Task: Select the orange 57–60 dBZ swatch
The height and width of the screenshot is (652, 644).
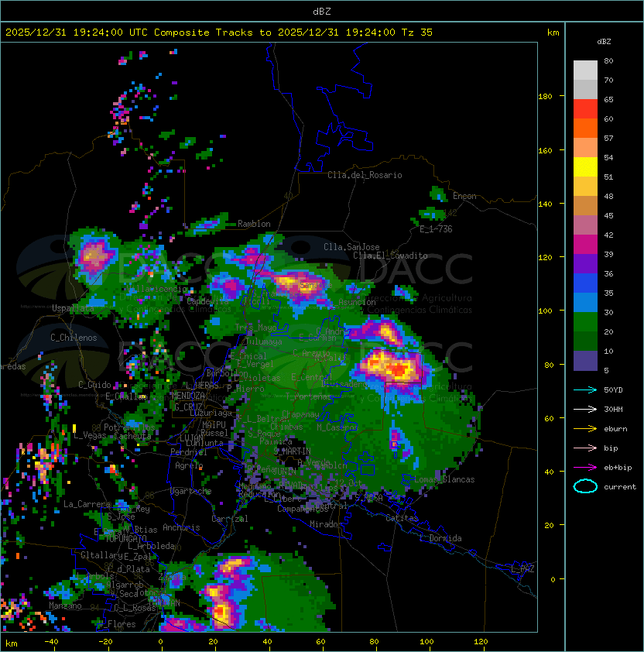Action: click(x=585, y=128)
